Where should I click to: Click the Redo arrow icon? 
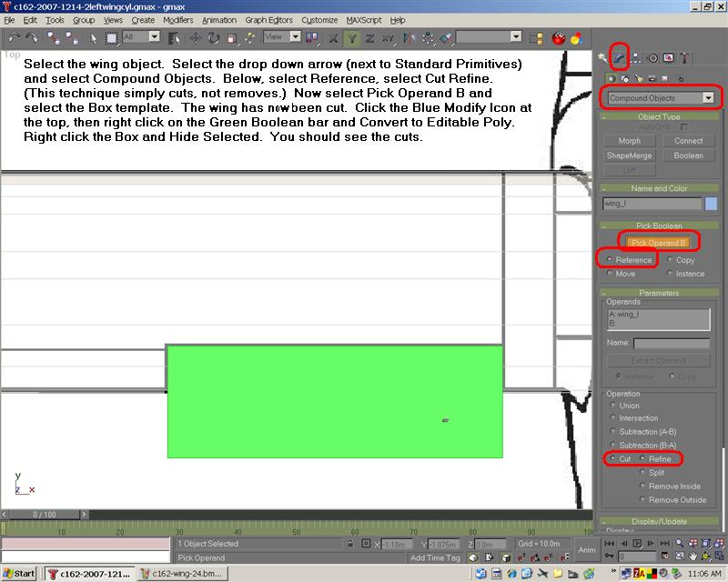32,38
